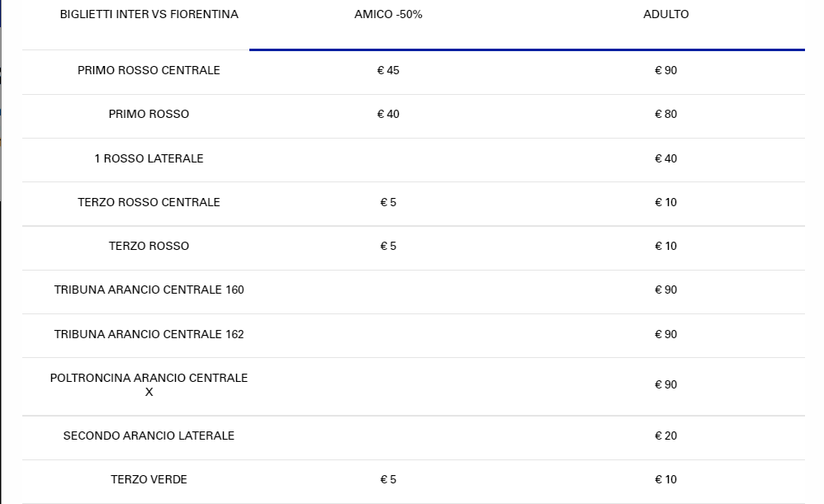Click the Primo Rosso Centrale row label
Image resolution: width=824 pixels, height=504 pixels.
click(149, 70)
